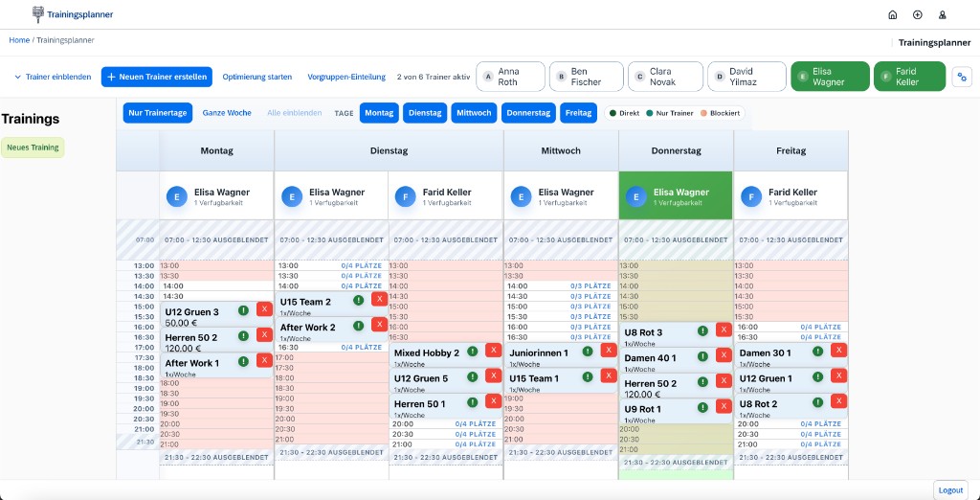Click status icon on Damen 30 1
The height and width of the screenshot is (500, 980).
click(x=817, y=351)
